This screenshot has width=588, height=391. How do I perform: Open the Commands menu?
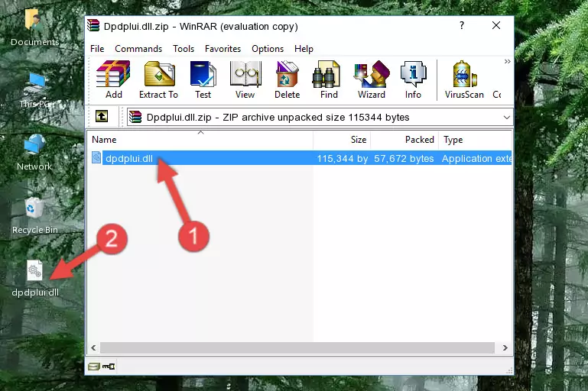[138, 49]
